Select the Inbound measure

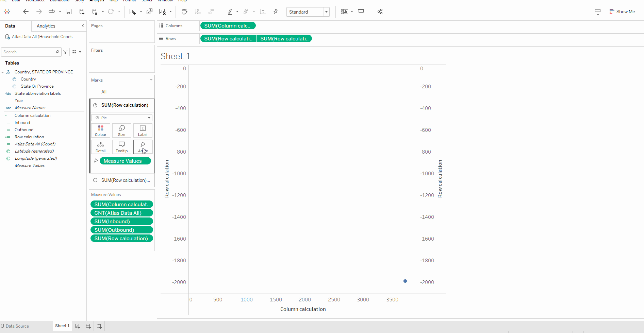(22, 123)
